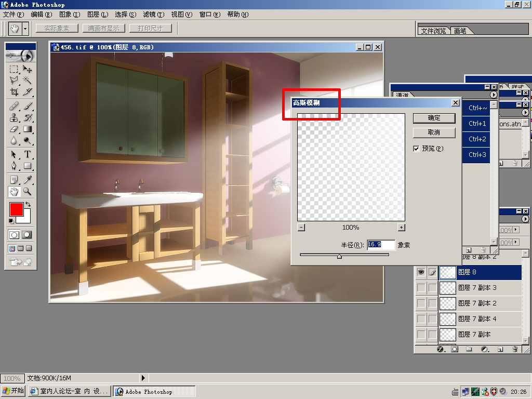Viewport: 532px width, 399px height.
Task: Open status bar document info arrow
Action: [143, 378]
